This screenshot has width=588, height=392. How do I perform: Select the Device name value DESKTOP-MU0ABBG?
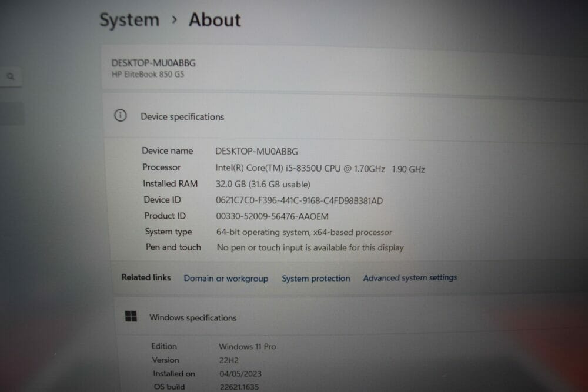256,152
